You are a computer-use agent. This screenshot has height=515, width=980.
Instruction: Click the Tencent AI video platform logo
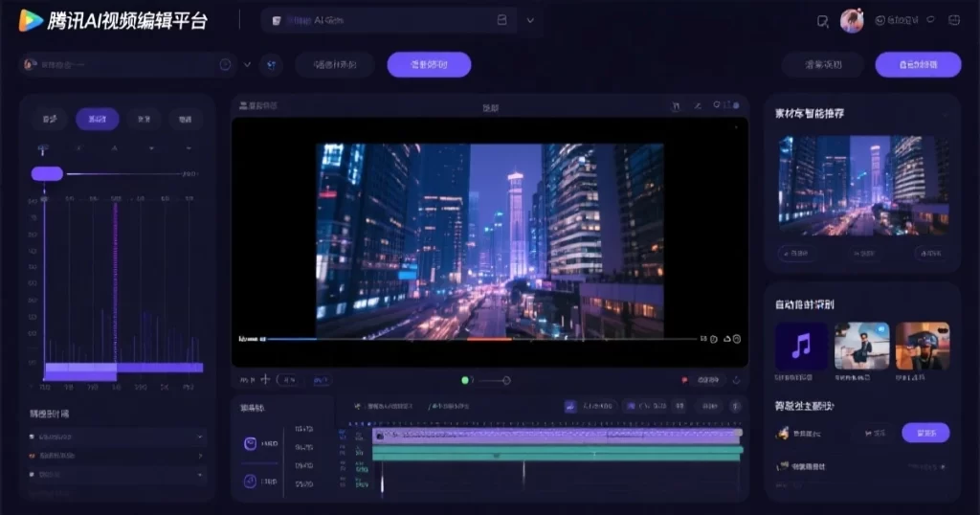(31, 20)
